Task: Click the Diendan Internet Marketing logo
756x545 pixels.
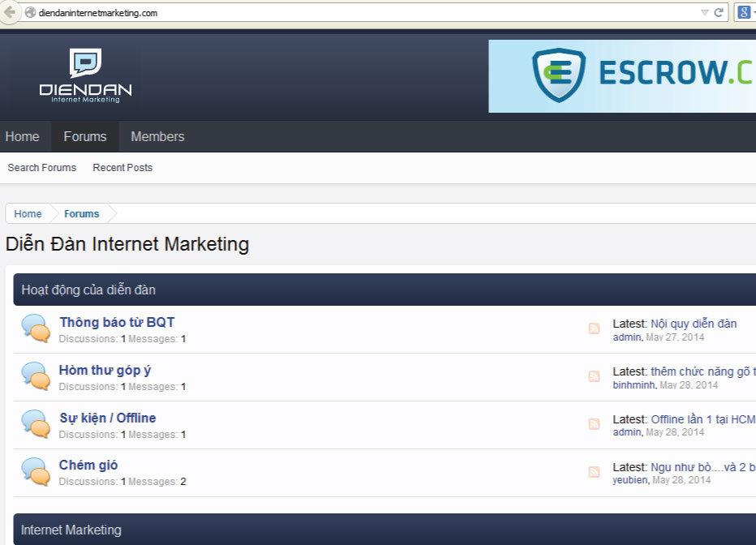Action: [x=85, y=75]
